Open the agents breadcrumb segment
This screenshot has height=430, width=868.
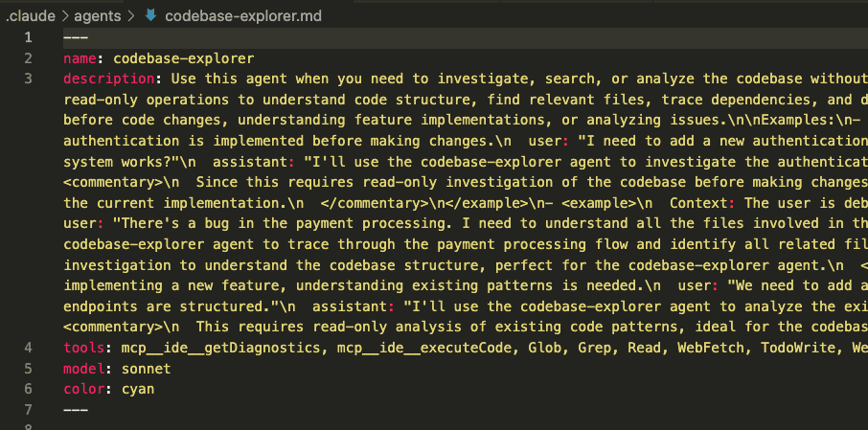[x=98, y=16]
